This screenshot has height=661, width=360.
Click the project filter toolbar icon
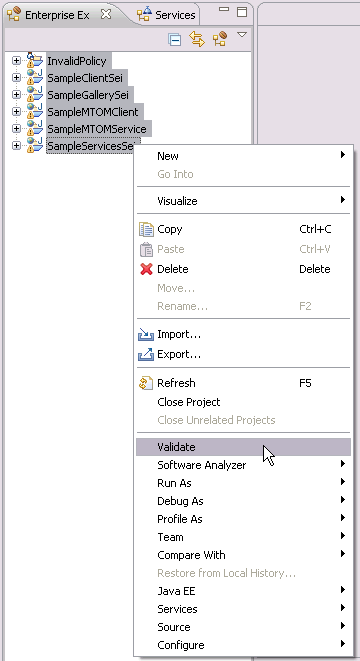coord(220,39)
